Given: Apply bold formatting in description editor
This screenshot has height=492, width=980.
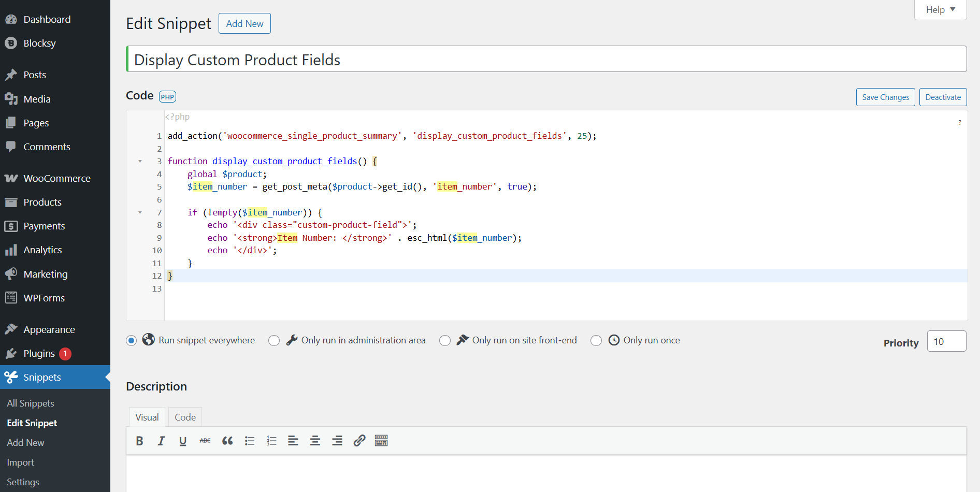Looking at the screenshot, I should point(139,441).
